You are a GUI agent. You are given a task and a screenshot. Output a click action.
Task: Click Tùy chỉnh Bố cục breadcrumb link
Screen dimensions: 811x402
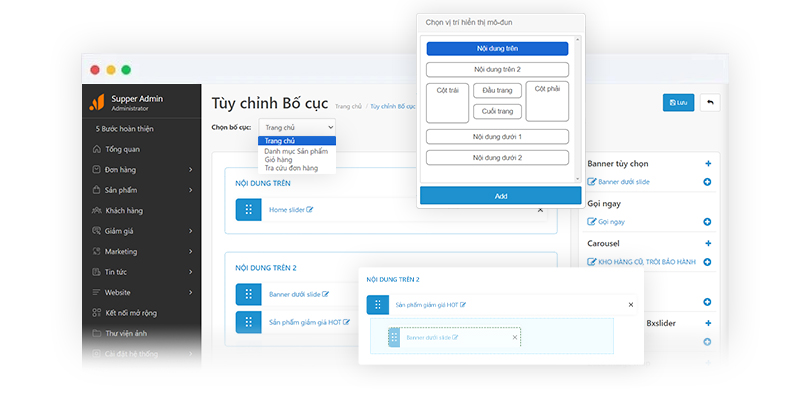[393, 106]
